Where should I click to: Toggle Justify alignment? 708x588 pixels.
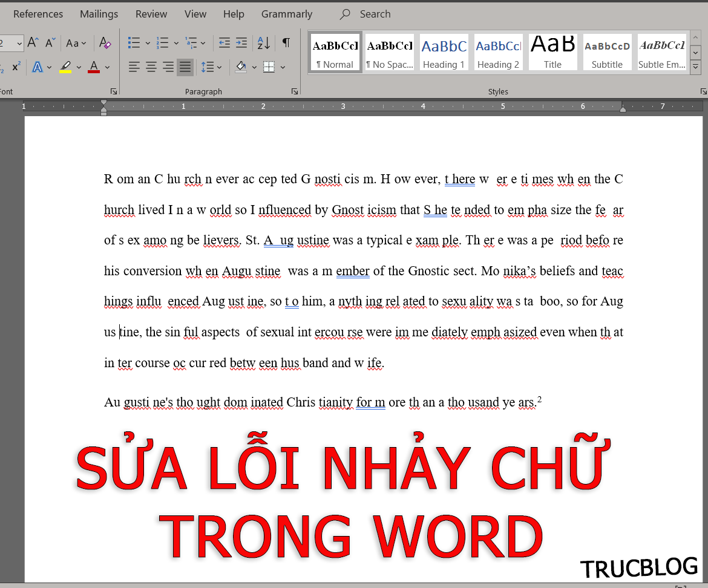tap(185, 67)
